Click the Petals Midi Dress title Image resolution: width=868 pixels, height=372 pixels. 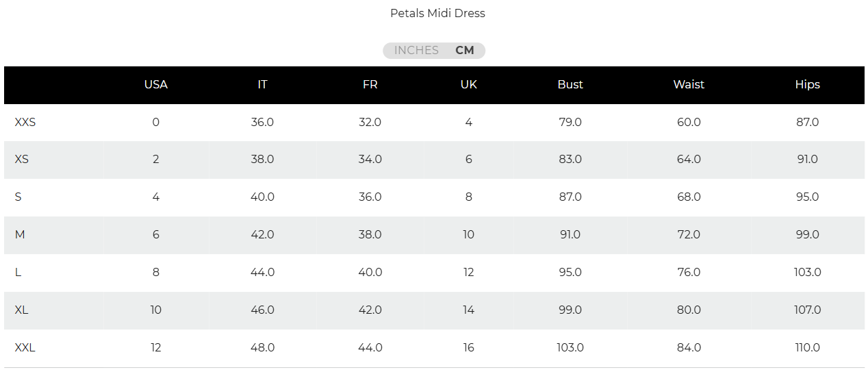(x=437, y=13)
